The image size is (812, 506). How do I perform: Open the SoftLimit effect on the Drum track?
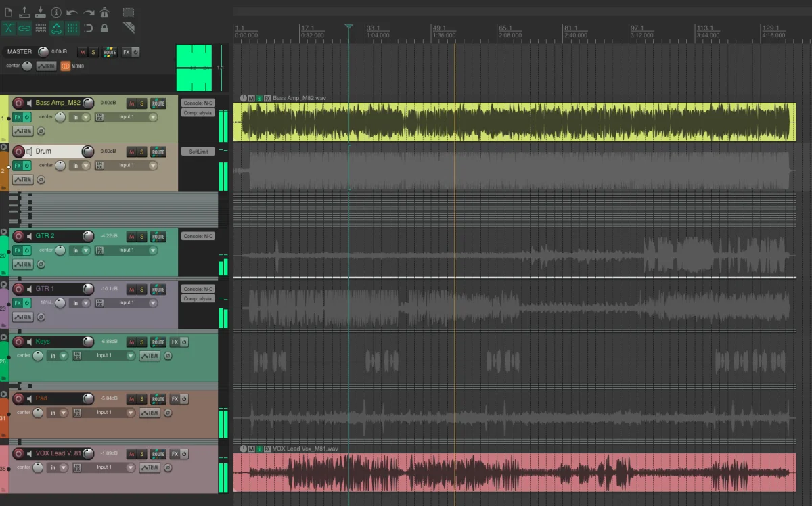(198, 152)
